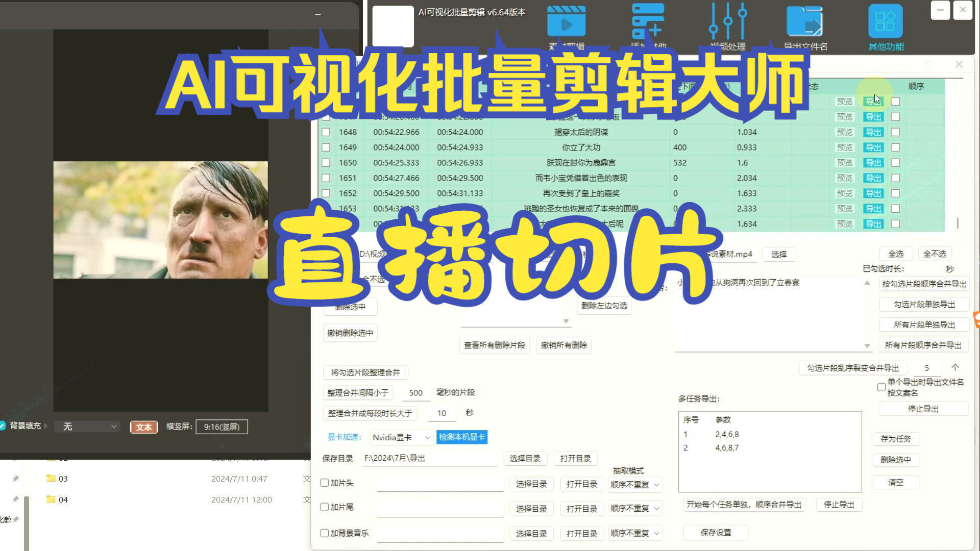Click 撤销删除选中 button
This screenshot has width=980, height=551.
[x=350, y=333]
